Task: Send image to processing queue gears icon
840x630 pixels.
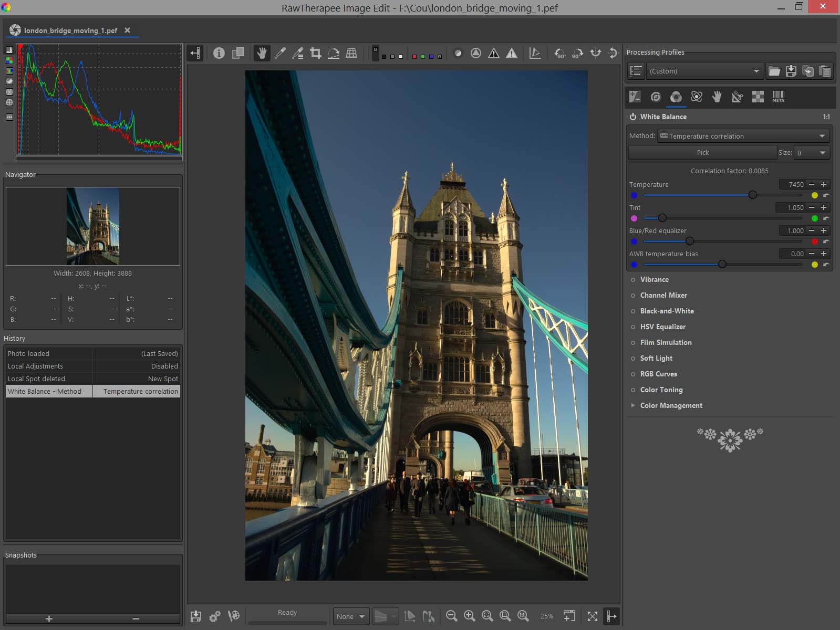Action: [x=214, y=616]
